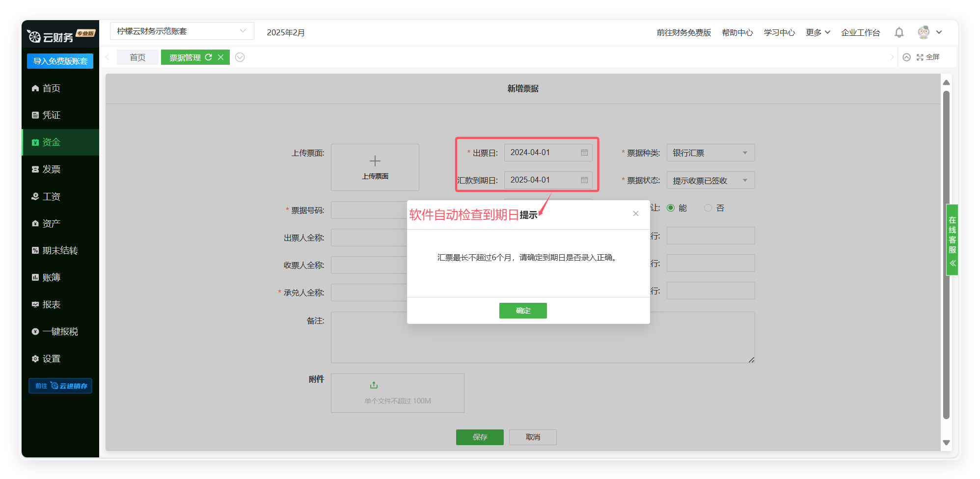Select the 否 radio button
Image resolution: width=980 pixels, height=479 pixels.
tap(708, 208)
